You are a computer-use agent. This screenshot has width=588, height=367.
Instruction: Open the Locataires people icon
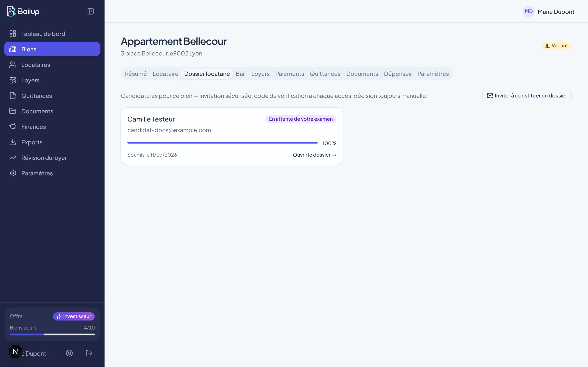13,65
